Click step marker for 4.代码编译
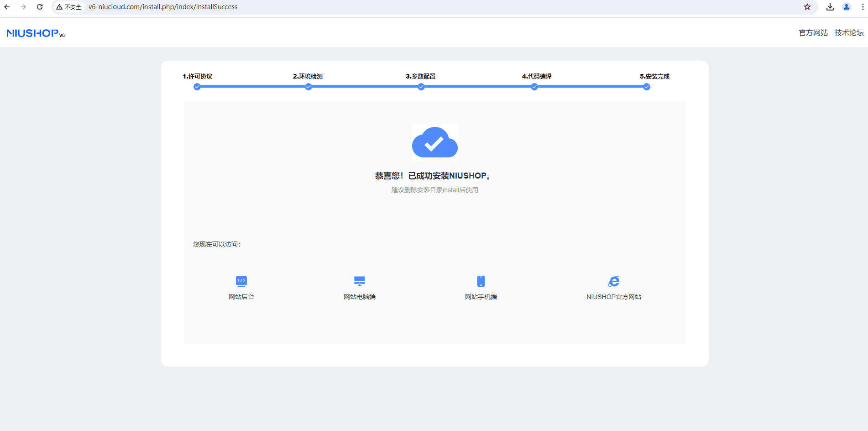The width and height of the screenshot is (868, 431). 534,87
